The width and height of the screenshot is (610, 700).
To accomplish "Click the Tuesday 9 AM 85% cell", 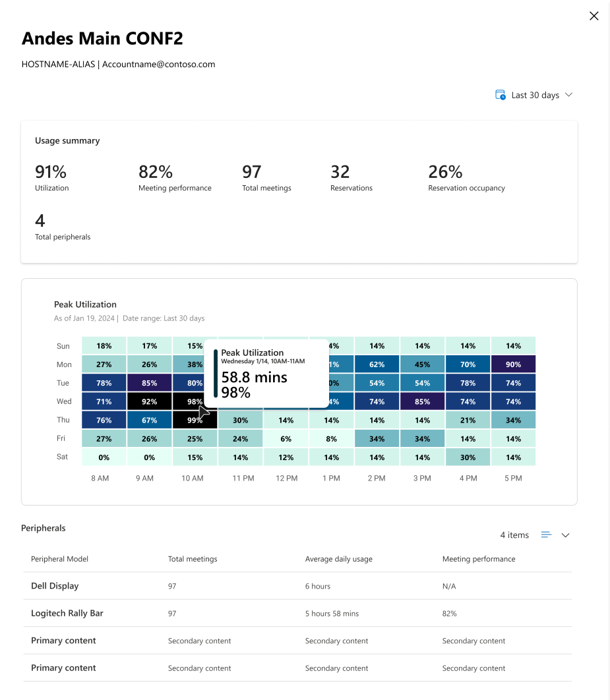I will point(149,383).
